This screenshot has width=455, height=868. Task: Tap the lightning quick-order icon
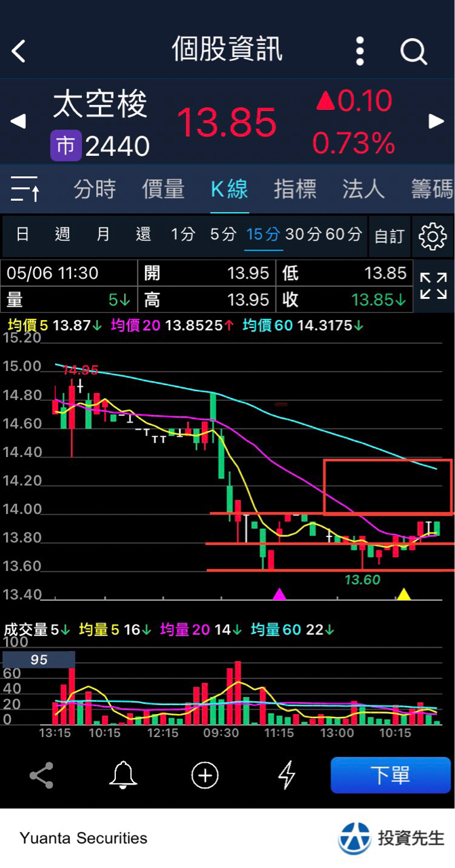click(x=288, y=774)
